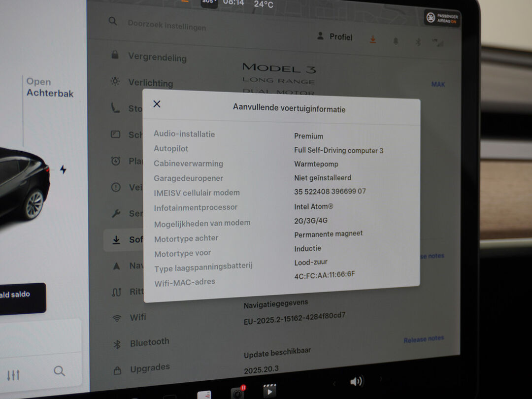
Task: Open Release notes link beside update
Action: pyautogui.click(x=424, y=339)
